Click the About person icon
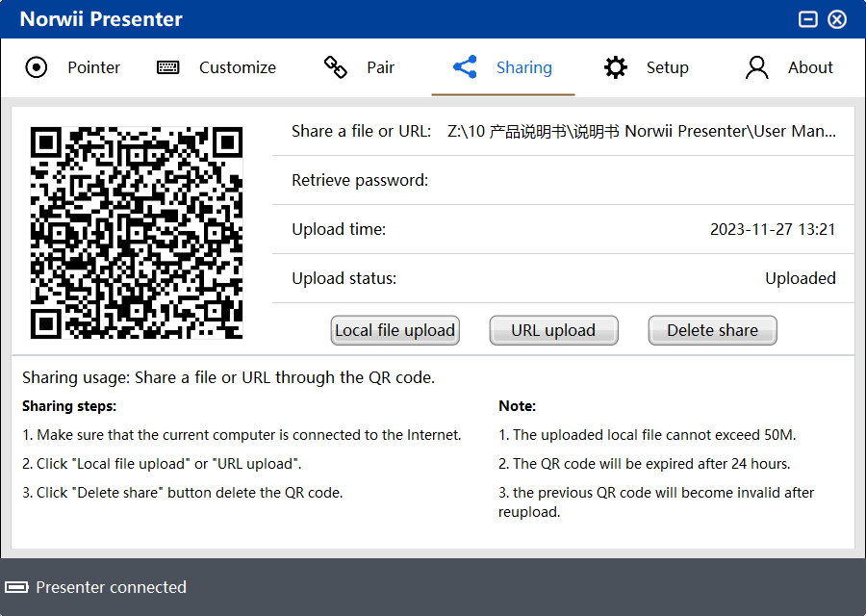Screen dimensions: 866x616 point(756,67)
